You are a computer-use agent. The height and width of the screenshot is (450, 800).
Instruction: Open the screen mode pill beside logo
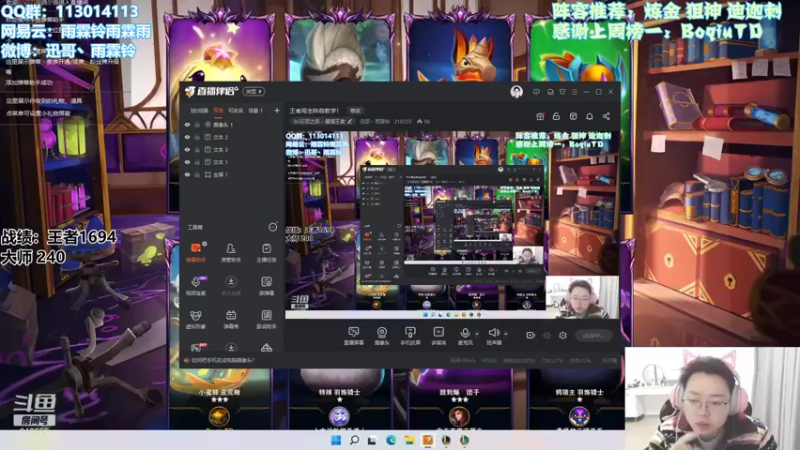coord(254,91)
